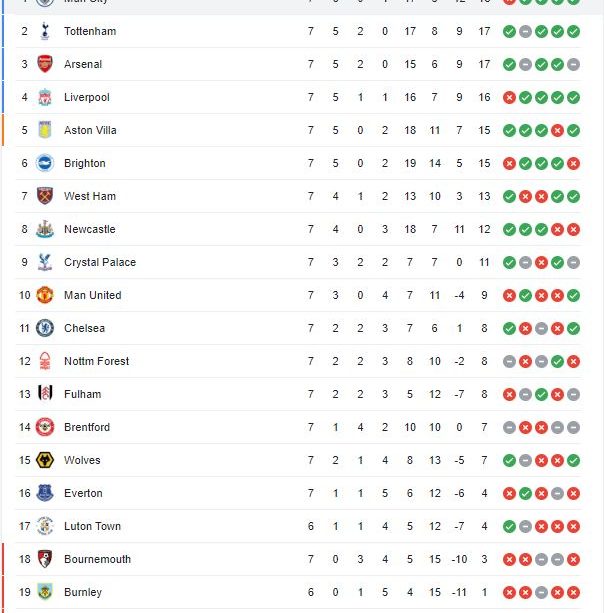The height and width of the screenshot is (613, 604).
Task: Click Burnley's most recent form result icon
Action: click(x=573, y=592)
